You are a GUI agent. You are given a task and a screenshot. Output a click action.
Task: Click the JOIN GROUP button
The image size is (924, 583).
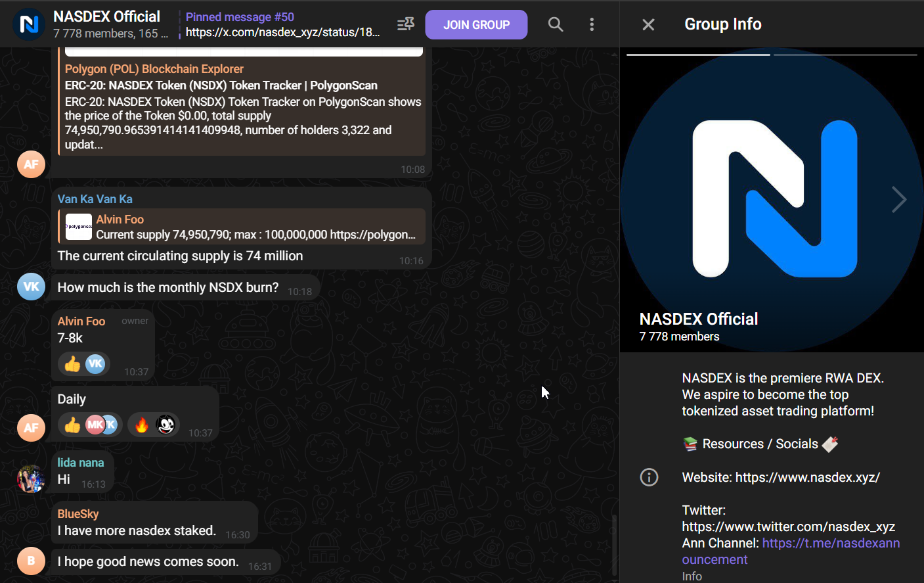coord(476,24)
